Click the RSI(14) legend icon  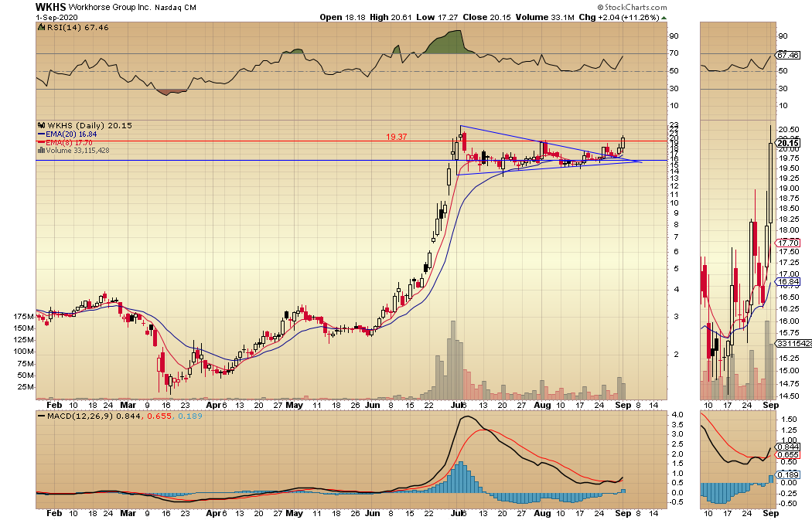[42, 27]
